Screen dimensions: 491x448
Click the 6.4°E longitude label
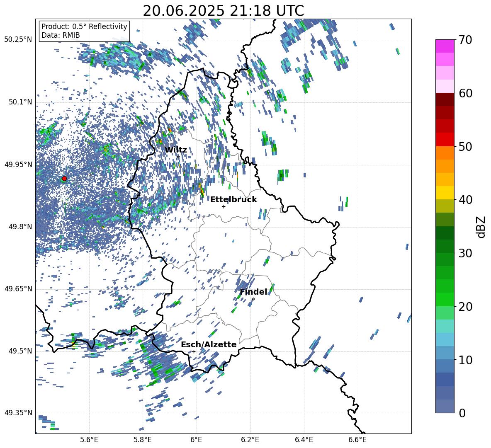tap(304, 440)
